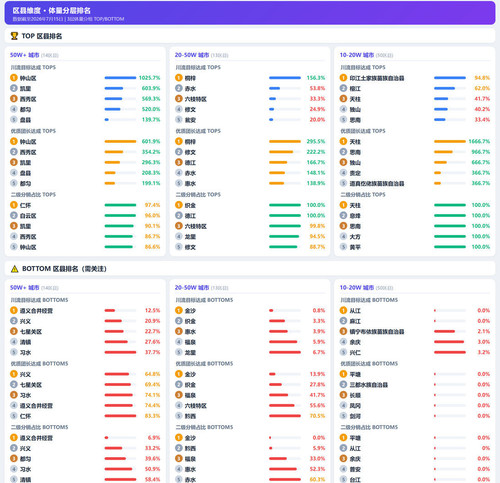The width and height of the screenshot is (500, 483).
Task: Click rank 2 badge next to 白云区
Action: (14, 216)
